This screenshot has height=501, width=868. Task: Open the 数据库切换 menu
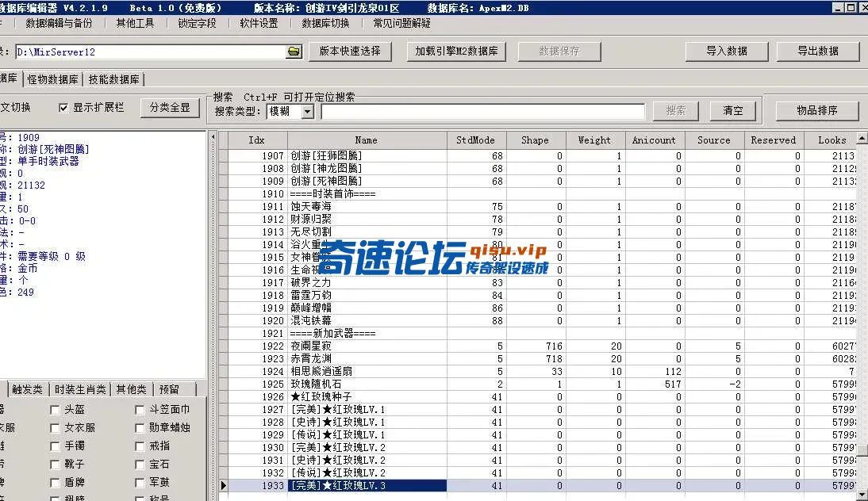(x=325, y=23)
